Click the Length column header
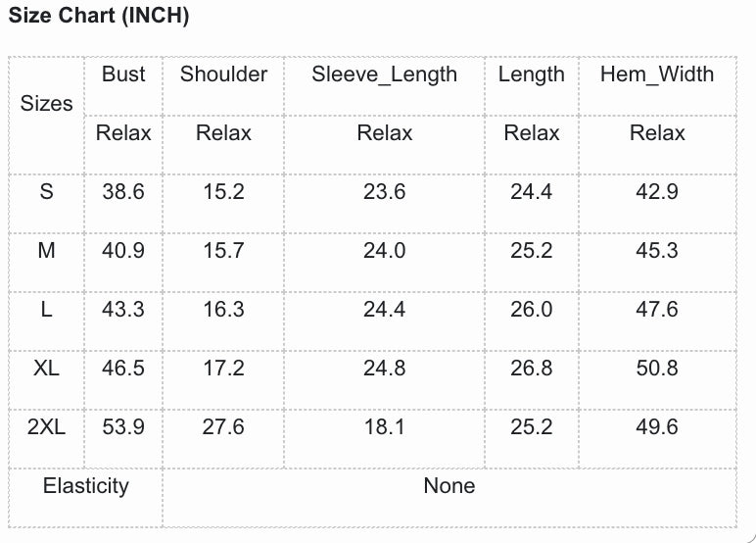756x543 pixels. [x=532, y=74]
